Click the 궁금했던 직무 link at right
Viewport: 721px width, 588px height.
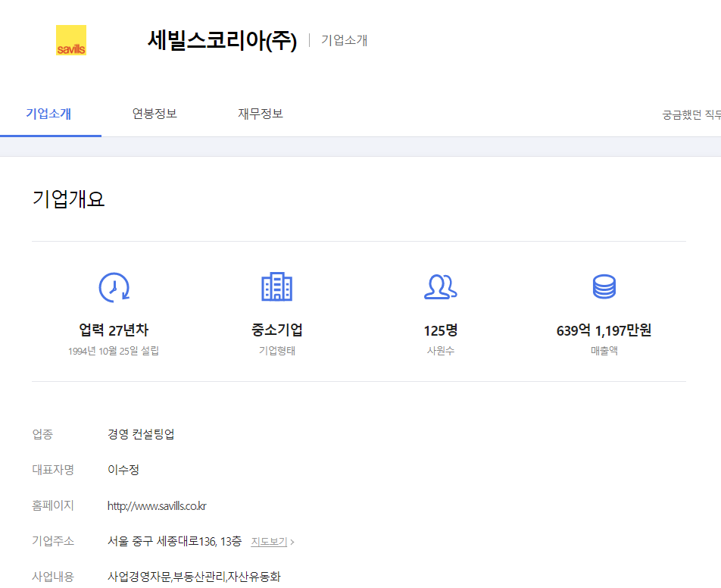(691, 114)
